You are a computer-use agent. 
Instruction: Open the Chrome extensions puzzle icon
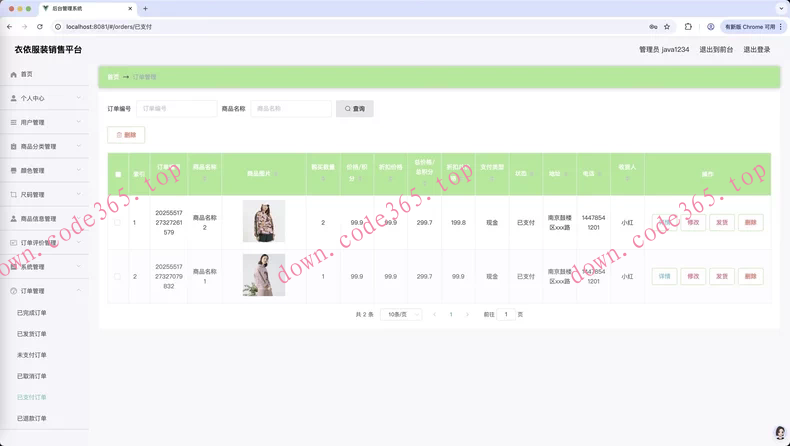(688, 27)
